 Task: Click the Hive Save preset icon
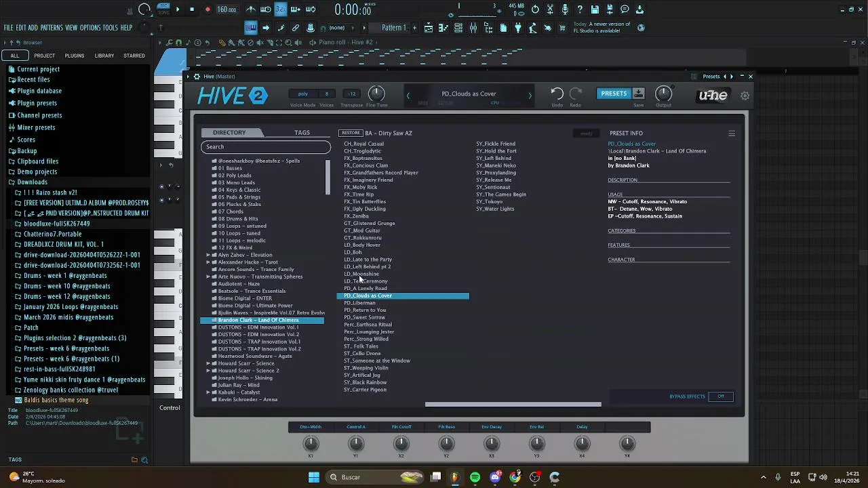pyautogui.click(x=639, y=94)
